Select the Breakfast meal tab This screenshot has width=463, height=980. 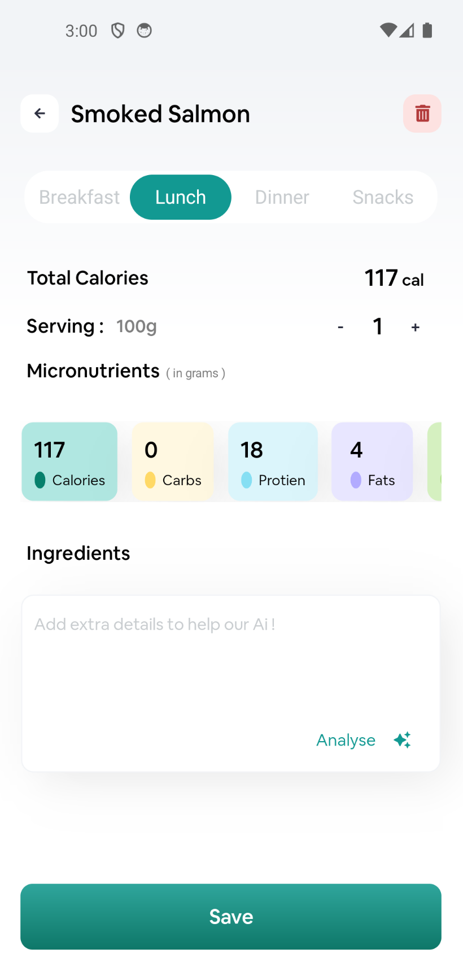[80, 197]
